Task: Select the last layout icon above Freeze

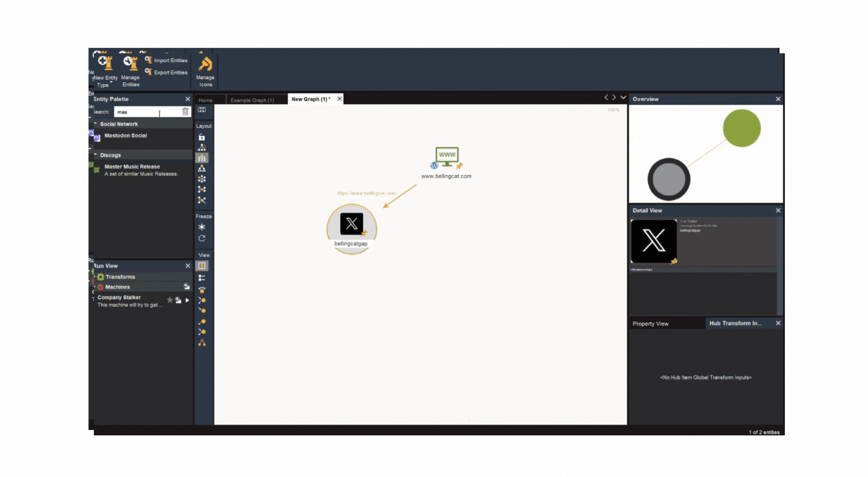Action: (202, 200)
